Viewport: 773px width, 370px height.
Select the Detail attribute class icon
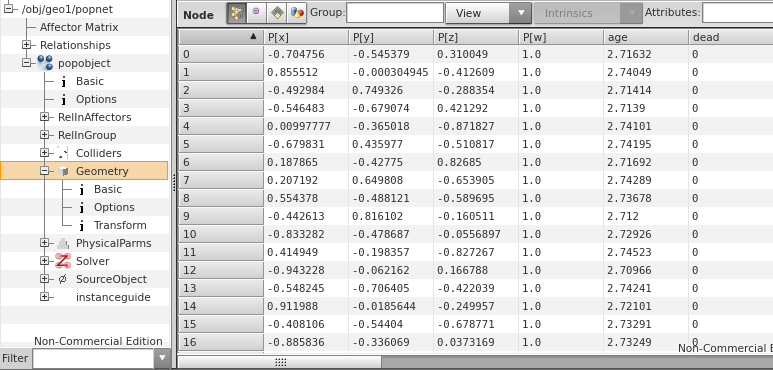297,13
